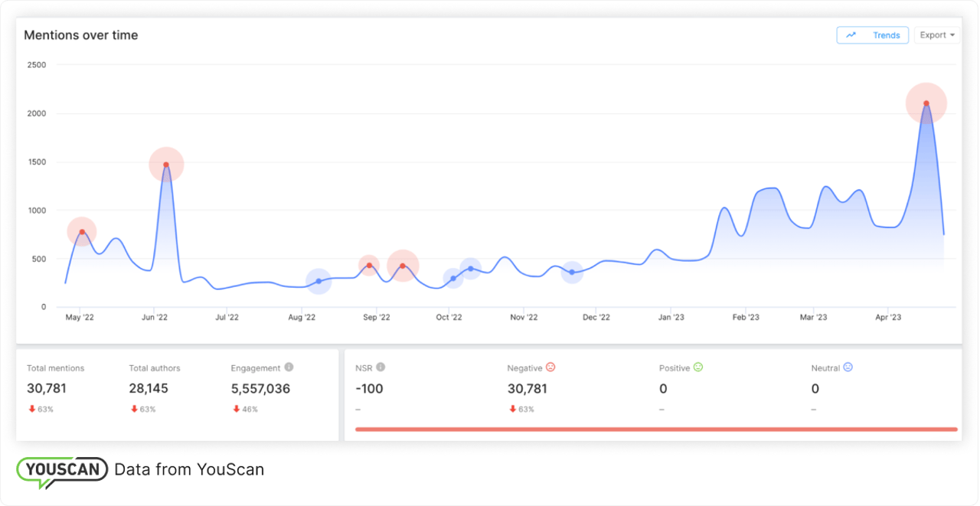980x506 pixels.
Task: Select the May 2022 red trend marker
Action: [x=82, y=232]
